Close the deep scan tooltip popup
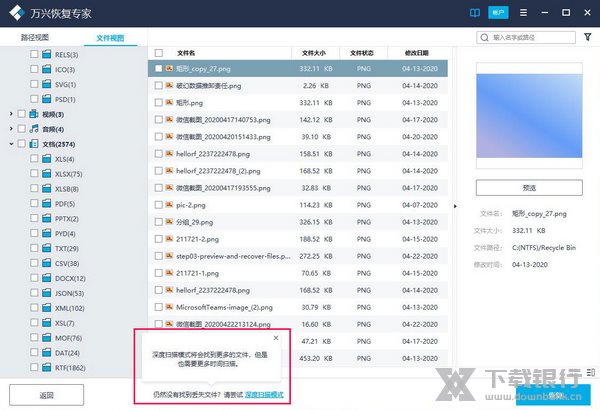Screen dimensions: 600x410 point(276,338)
